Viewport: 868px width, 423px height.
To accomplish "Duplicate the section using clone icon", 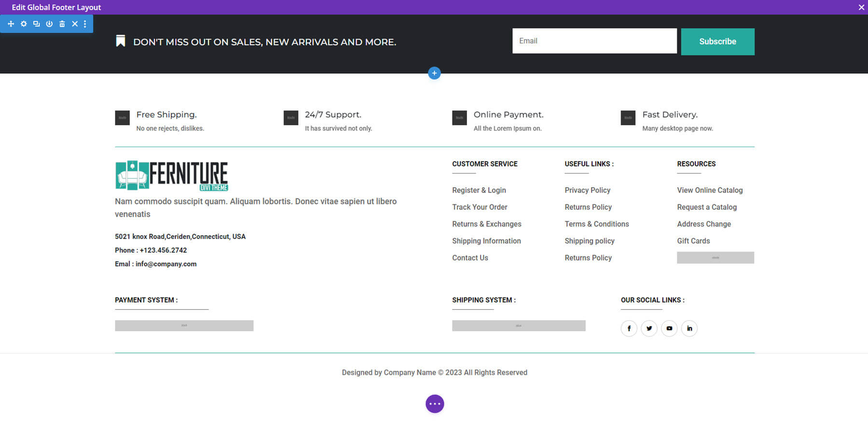I will tap(36, 24).
